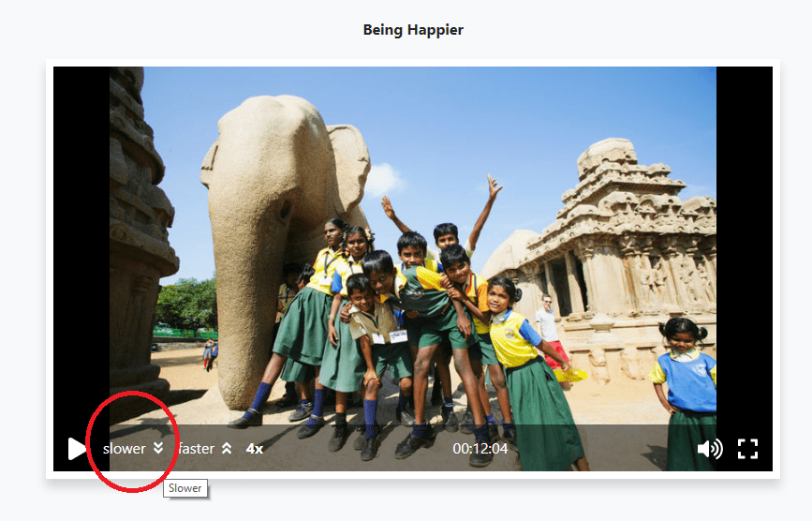812x521 pixels.
Task: Click the faster speed control
Action: point(205,449)
